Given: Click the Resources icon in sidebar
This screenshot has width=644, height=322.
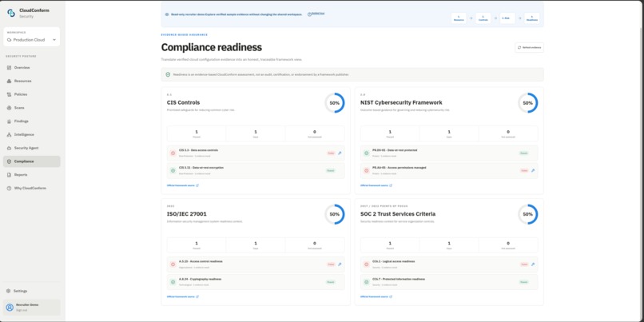Looking at the screenshot, I should (x=9, y=81).
